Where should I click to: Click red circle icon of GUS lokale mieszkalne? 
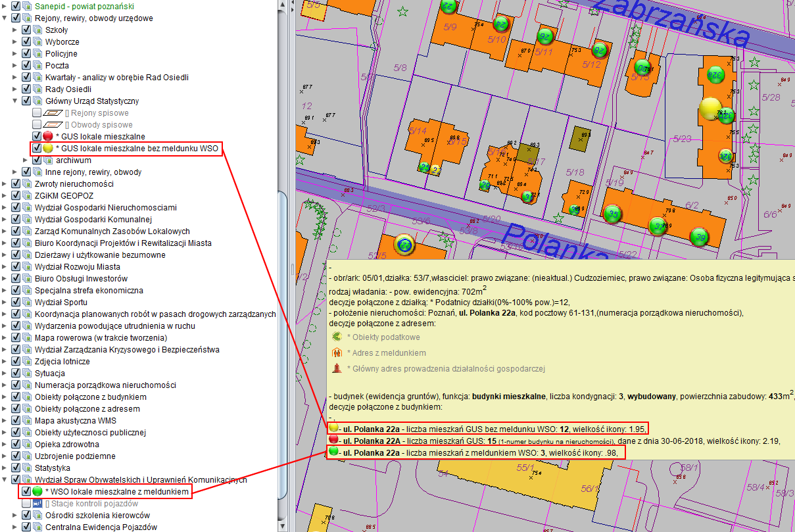pos(48,136)
